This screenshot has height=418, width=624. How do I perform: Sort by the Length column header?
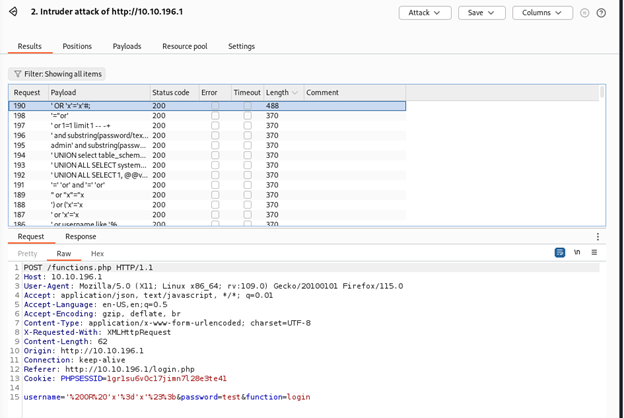pos(283,92)
